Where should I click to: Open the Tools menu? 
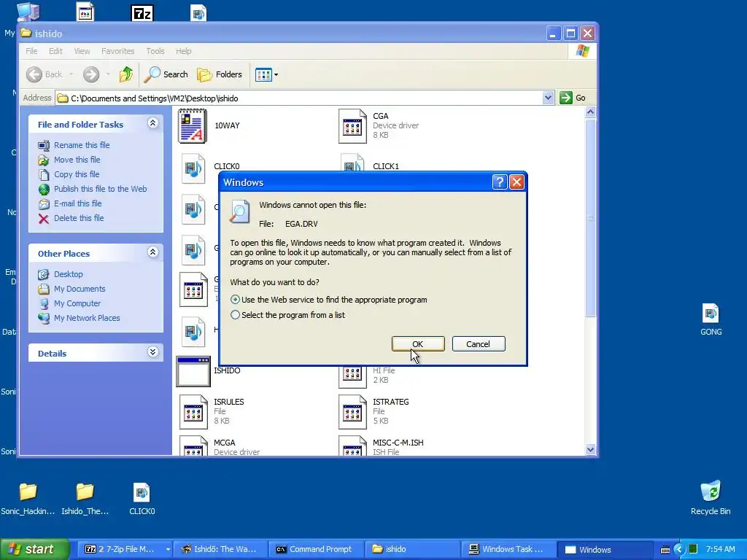point(155,51)
